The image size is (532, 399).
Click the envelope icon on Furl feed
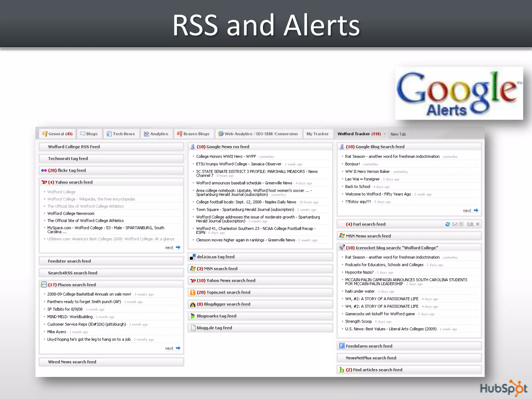(455, 224)
